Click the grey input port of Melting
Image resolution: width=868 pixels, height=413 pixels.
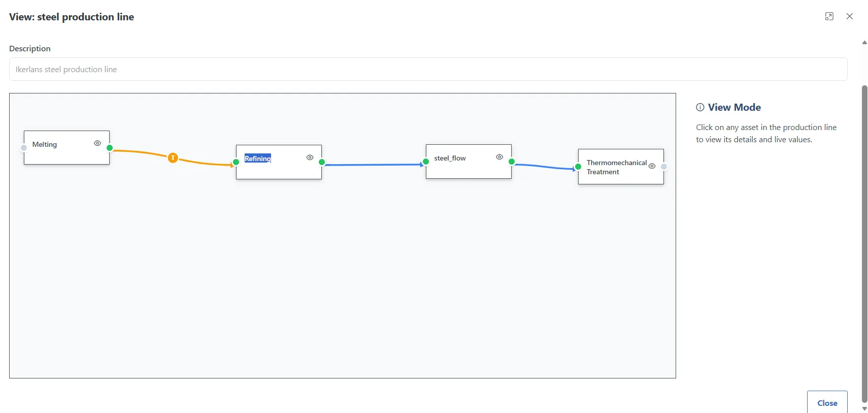click(24, 148)
